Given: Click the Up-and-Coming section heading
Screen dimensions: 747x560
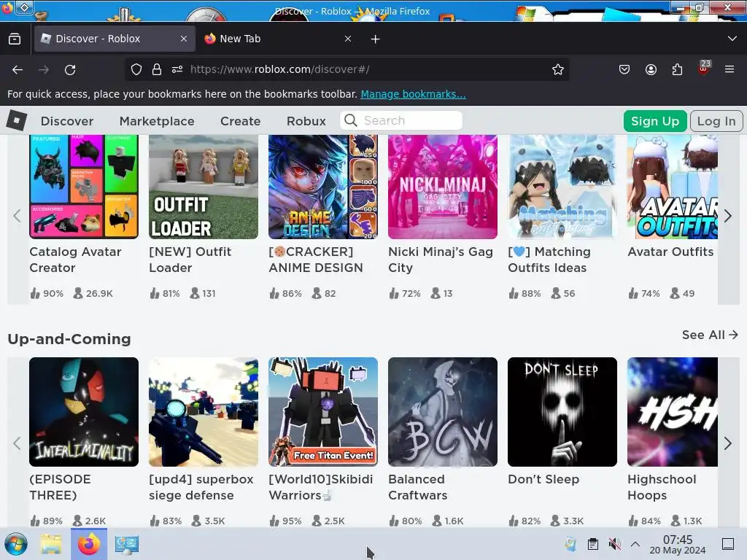Looking at the screenshot, I should (69, 339).
